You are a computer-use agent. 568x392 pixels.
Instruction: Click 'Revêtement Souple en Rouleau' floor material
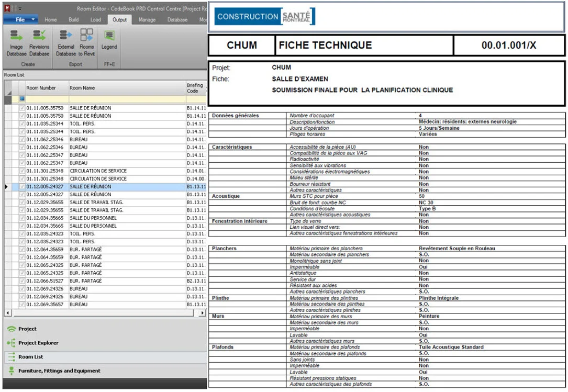(457, 249)
